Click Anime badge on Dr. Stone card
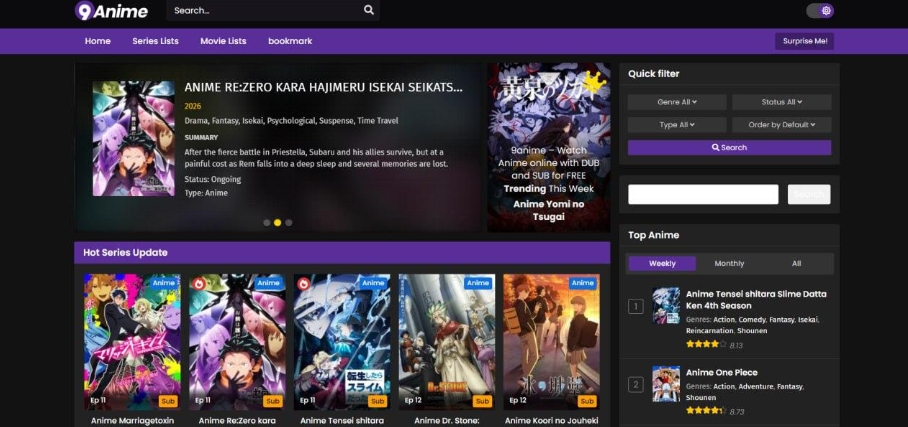 coord(478,283)
